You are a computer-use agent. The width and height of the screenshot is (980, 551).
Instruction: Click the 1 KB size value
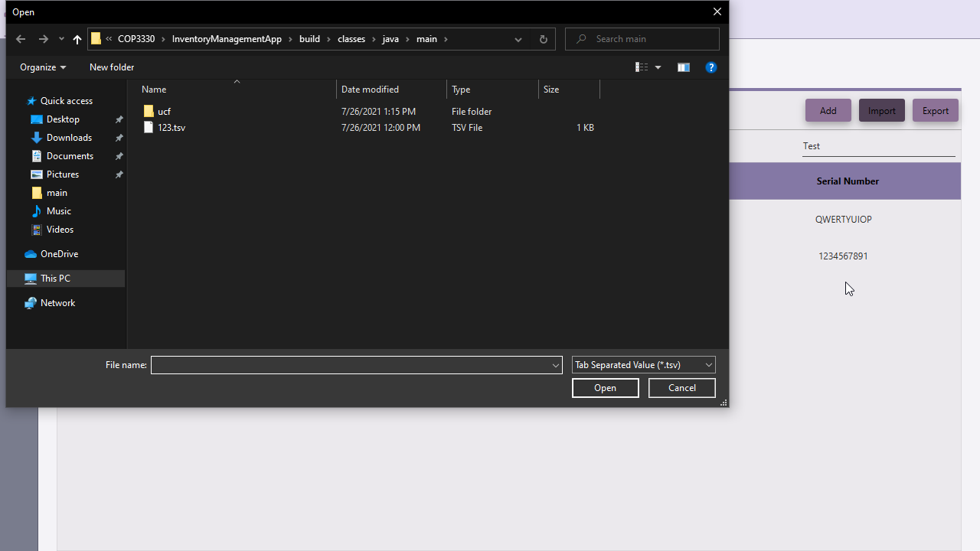pos(585,128)
